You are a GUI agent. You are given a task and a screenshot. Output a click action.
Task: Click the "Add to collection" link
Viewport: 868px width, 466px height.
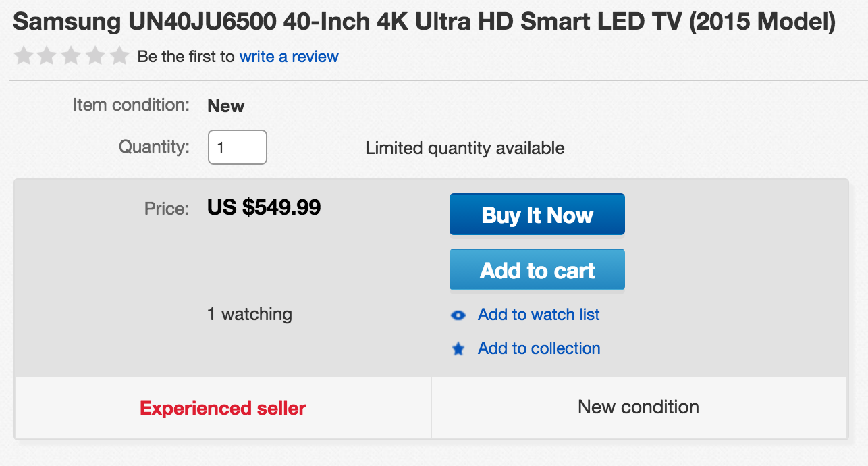(x=539, y=348)
